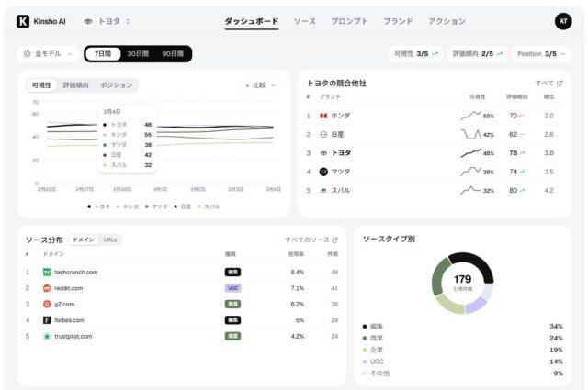Click the Toyota logo in competitors row 3

(323, 153)
